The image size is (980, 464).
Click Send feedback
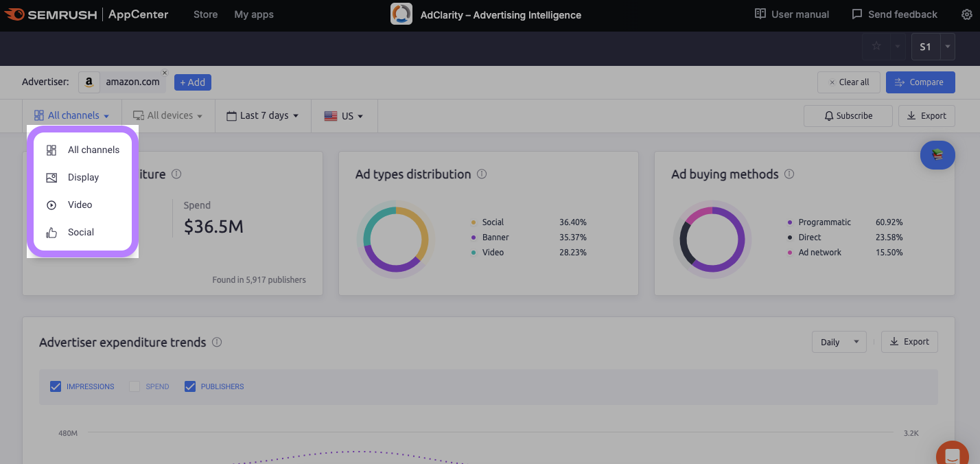pos(894,14)
